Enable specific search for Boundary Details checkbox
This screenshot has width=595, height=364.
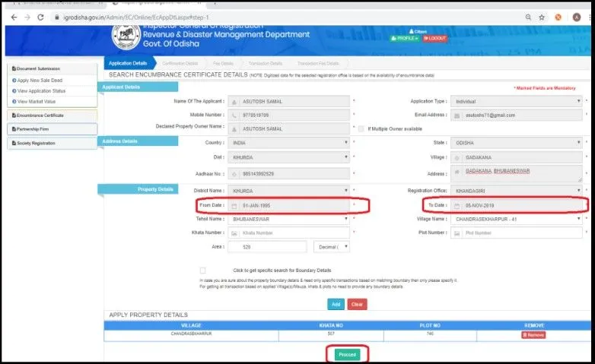202,271
